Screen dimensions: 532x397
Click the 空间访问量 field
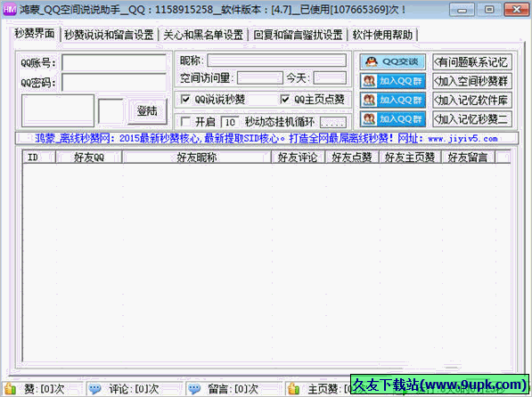click(260, 78)
